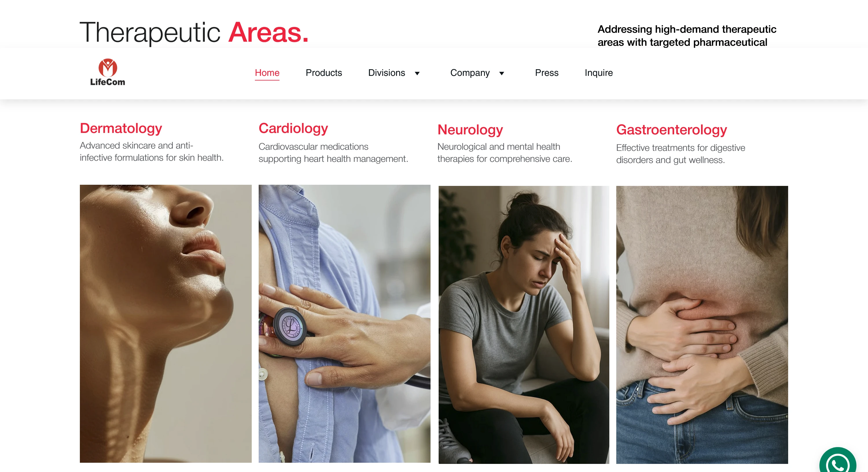Viewport: 868px width, 472px height.
Task: Select the Dermatology skin face image
Action: click(166, 324)
